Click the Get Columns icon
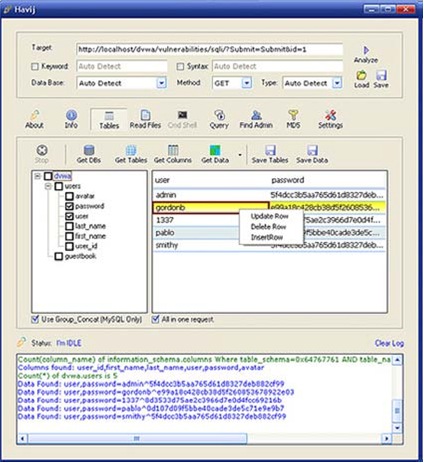Viewport: 424px width, 463px height. [x=173, y=150]
